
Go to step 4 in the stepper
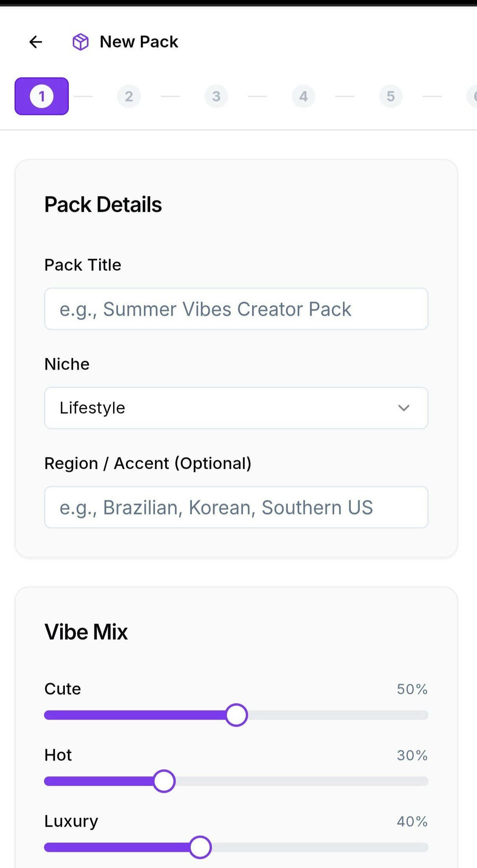(x=303, y=96)
